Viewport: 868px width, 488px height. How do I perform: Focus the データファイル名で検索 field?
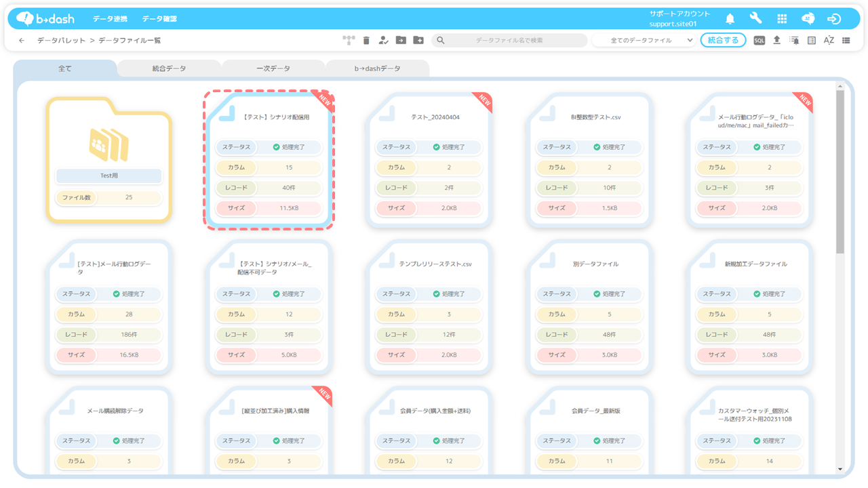tap(509, 41)
